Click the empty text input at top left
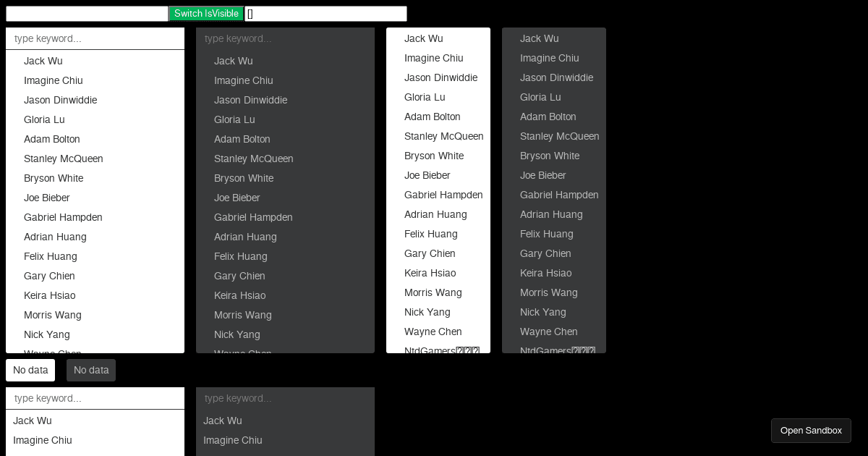This screenshot has height=456, width=868. (x=86, y=13)
